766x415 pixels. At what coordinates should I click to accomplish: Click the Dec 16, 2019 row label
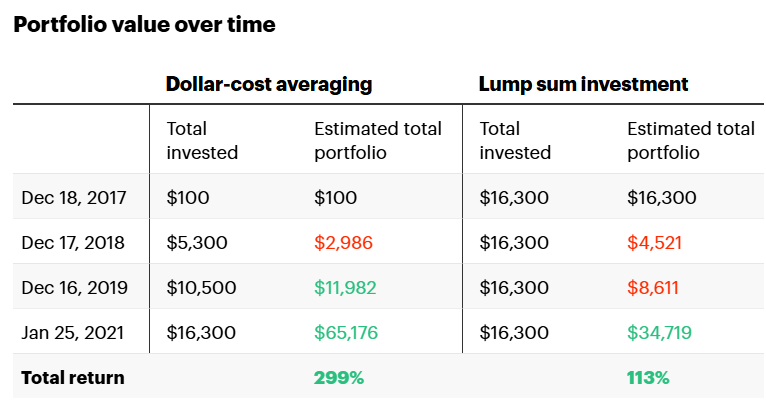tap(74, 288)
